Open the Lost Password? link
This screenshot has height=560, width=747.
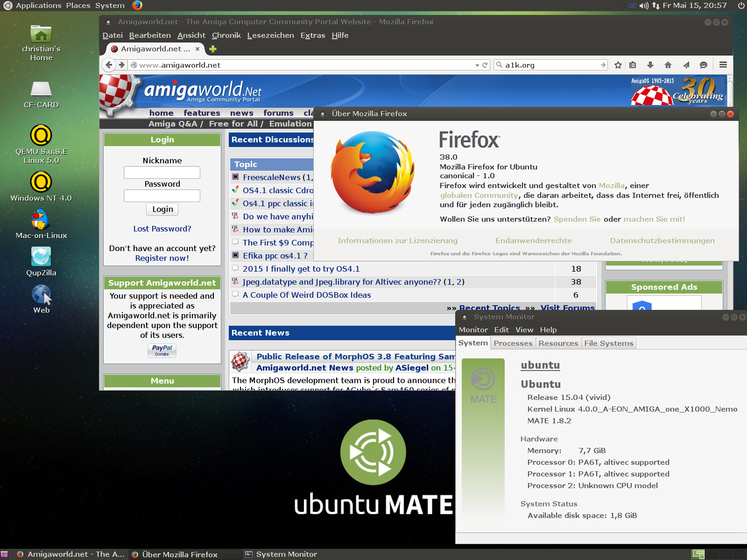(162, 229)
